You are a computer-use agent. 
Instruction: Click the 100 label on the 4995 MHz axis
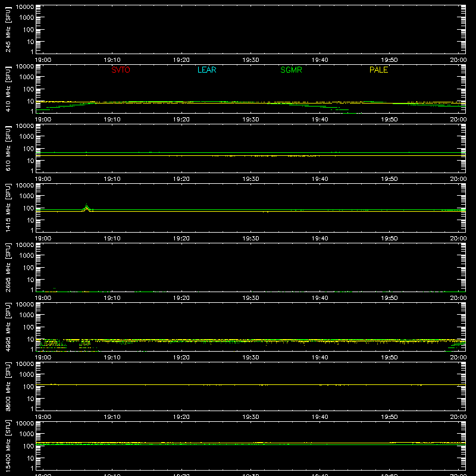click(29, 327)
